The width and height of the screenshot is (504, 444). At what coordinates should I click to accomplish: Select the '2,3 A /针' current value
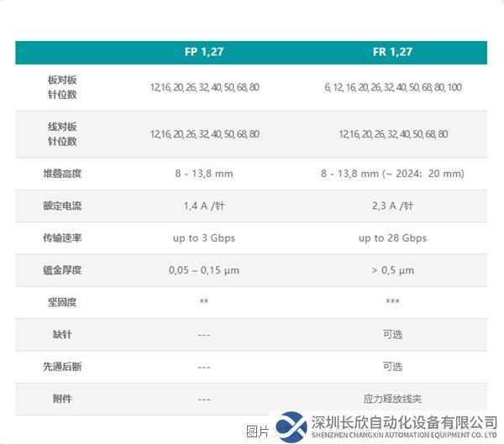(392, 206)
